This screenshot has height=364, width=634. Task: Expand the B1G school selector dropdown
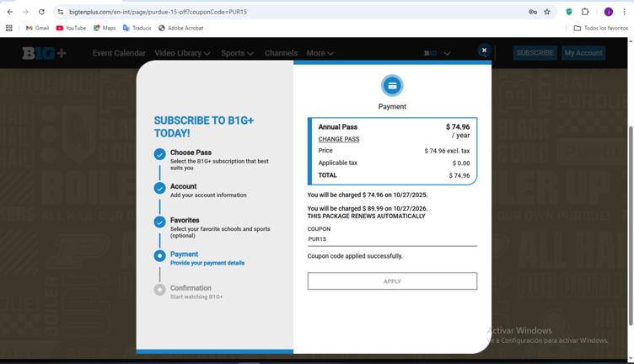pos(437,53)
